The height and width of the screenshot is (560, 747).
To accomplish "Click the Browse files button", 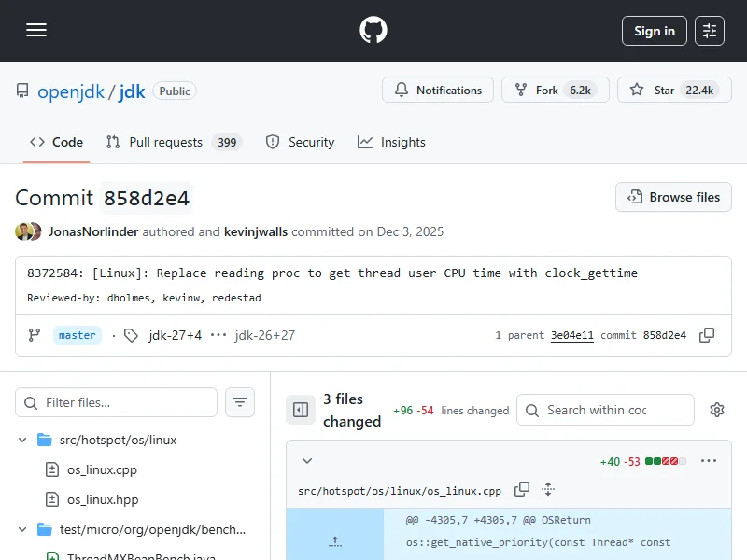I will point(673,197).
